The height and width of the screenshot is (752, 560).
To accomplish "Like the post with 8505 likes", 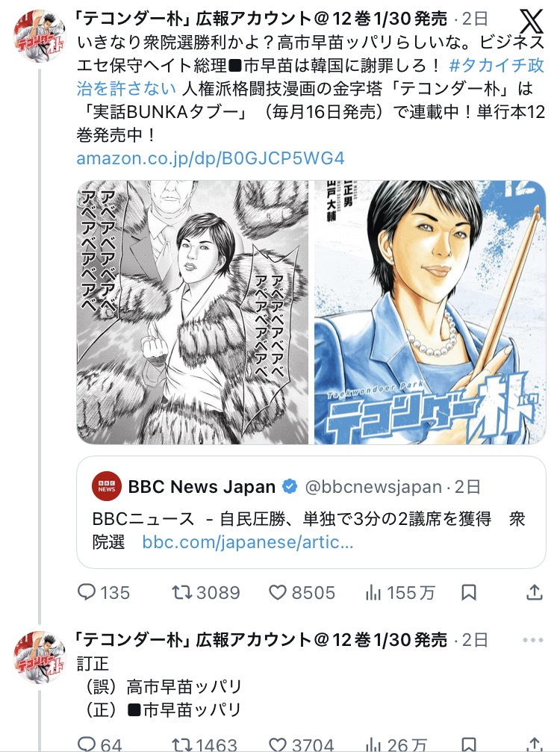I will coord(278,592).
